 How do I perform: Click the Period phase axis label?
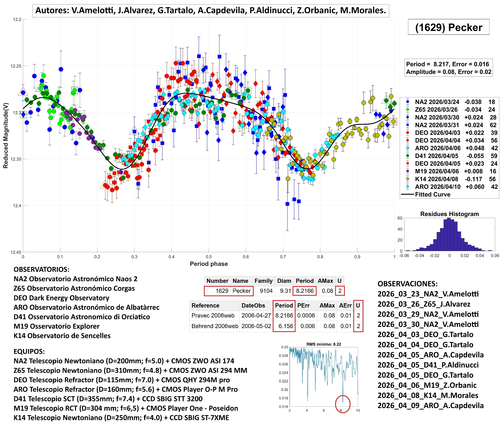(x=209, y=264)
